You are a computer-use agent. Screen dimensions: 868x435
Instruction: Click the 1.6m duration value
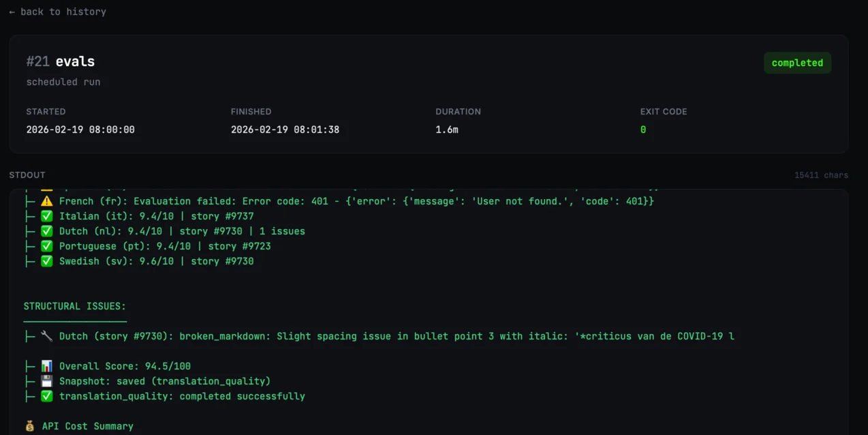tap(447, 130)
